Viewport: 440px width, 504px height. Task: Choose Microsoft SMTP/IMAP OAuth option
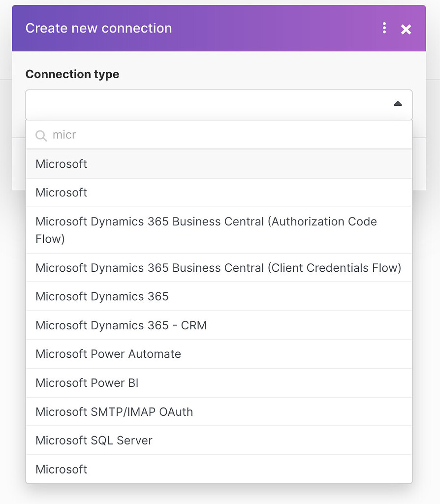[113, 412]
